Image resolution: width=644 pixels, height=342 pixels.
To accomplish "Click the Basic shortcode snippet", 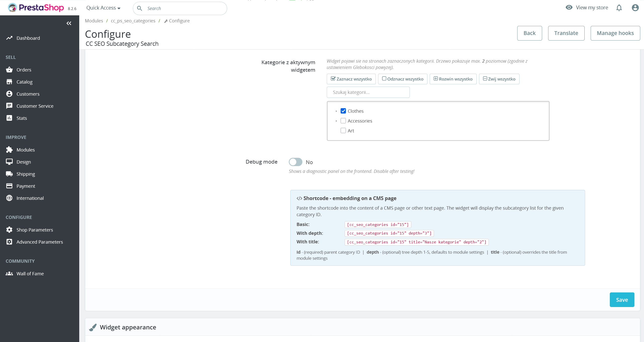I will click(378, 224).
